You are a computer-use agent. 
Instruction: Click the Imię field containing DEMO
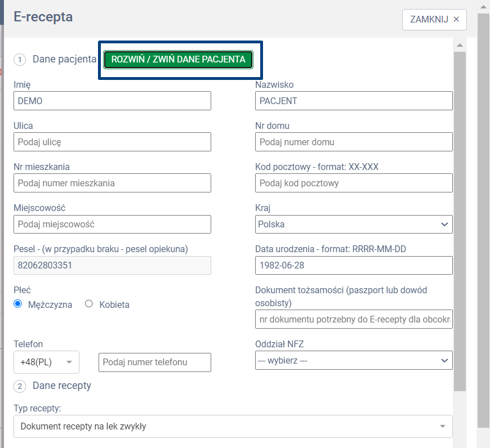tap(112, 101)
